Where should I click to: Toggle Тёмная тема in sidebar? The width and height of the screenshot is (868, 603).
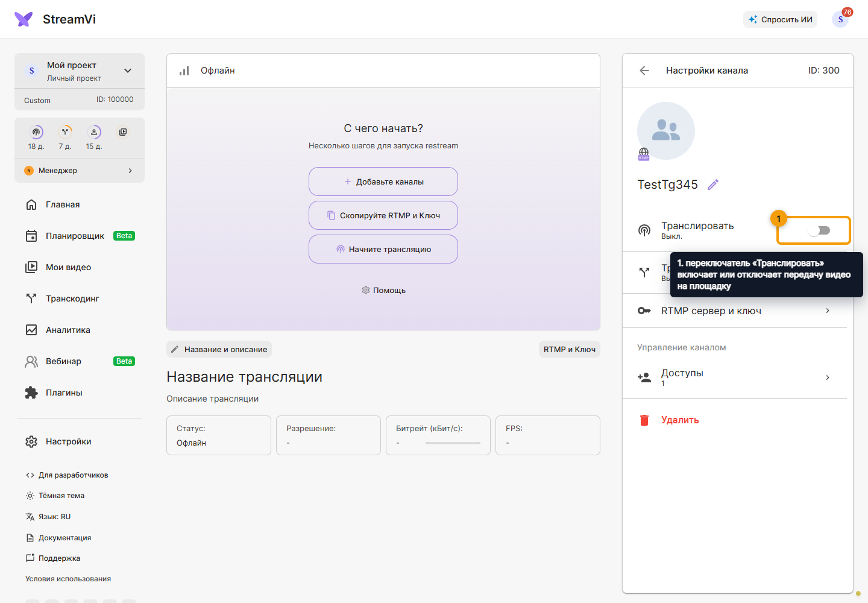pyautogui.click(x=55, y=496)
